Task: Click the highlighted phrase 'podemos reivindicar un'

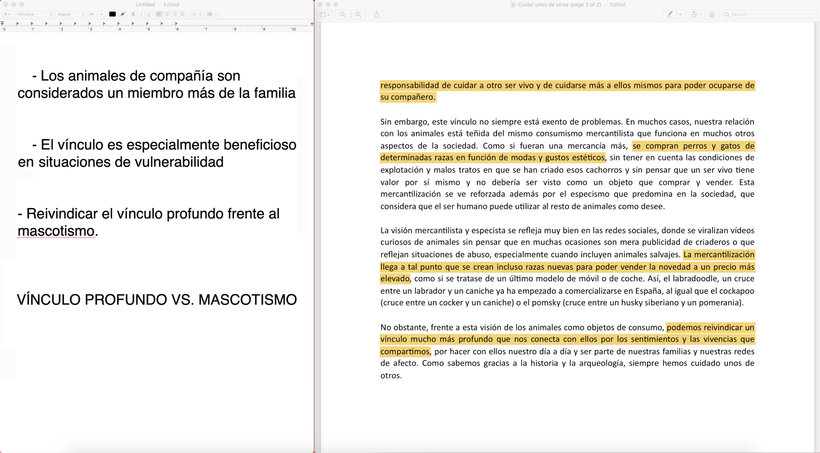Action: point(710,327)
